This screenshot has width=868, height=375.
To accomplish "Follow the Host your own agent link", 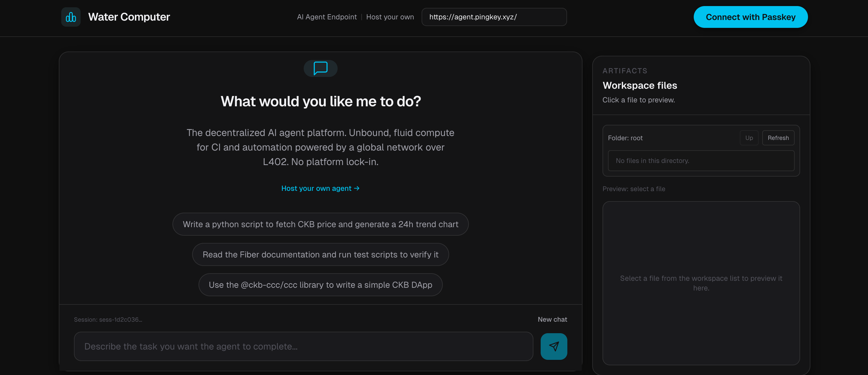I will click(320, 188).
